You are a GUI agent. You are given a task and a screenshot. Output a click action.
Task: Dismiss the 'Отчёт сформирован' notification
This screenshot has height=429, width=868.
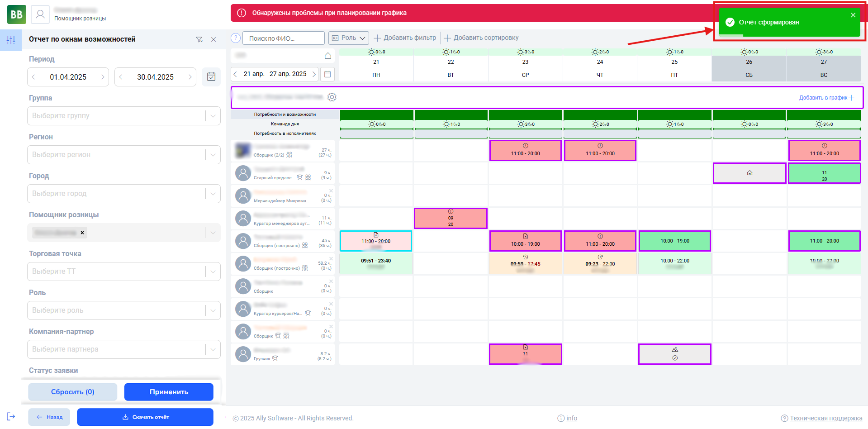pos(853,15)
